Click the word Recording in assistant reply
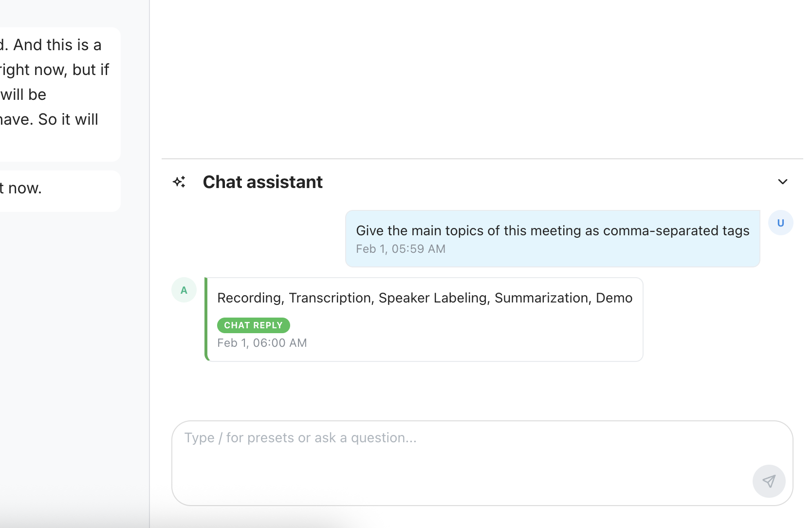This screenshot has height=528, width=812. (x=249, y=298)
